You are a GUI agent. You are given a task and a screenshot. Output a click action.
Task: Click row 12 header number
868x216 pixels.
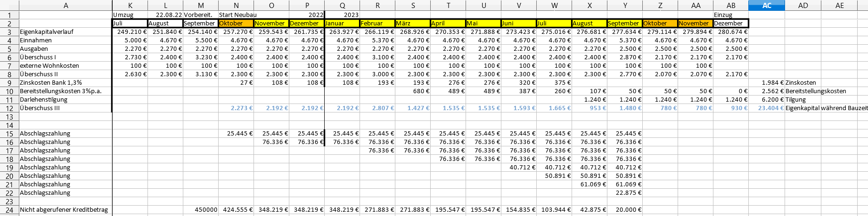click(9, 108)
